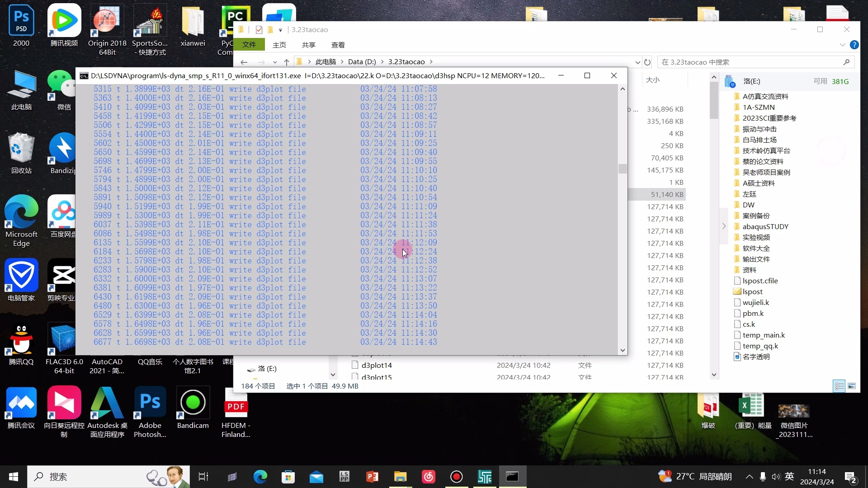Viewport: 868px width, 488px height.
Task: Switch to details view in status bar
Action: coord(840,386)
